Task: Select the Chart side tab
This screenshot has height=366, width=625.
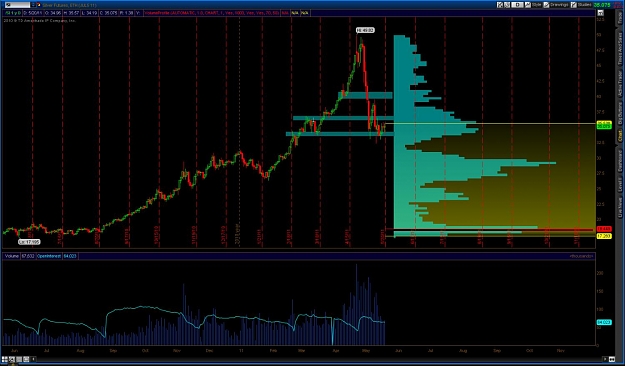Action: click(619, 136)
